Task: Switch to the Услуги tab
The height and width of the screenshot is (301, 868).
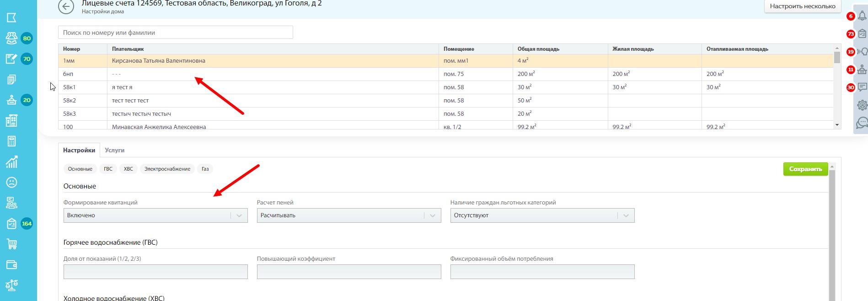Action: (x=114, y=150)
